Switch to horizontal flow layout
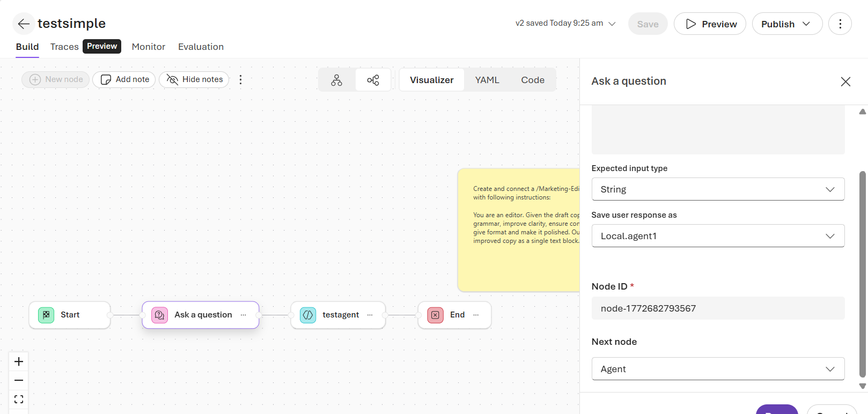The width and height of the screenshot is (868, 414). (x=373, y=80)
